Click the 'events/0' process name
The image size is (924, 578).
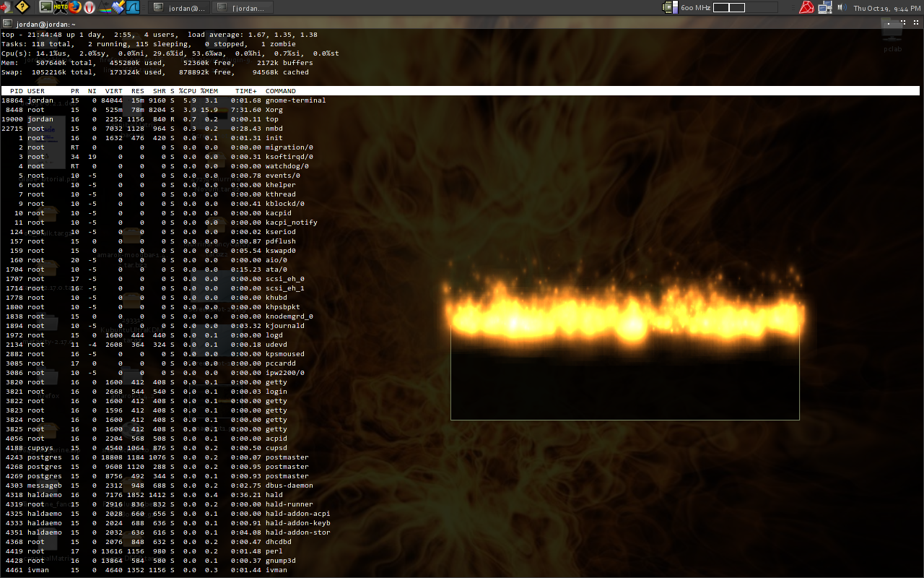click(x=283, y=176)
